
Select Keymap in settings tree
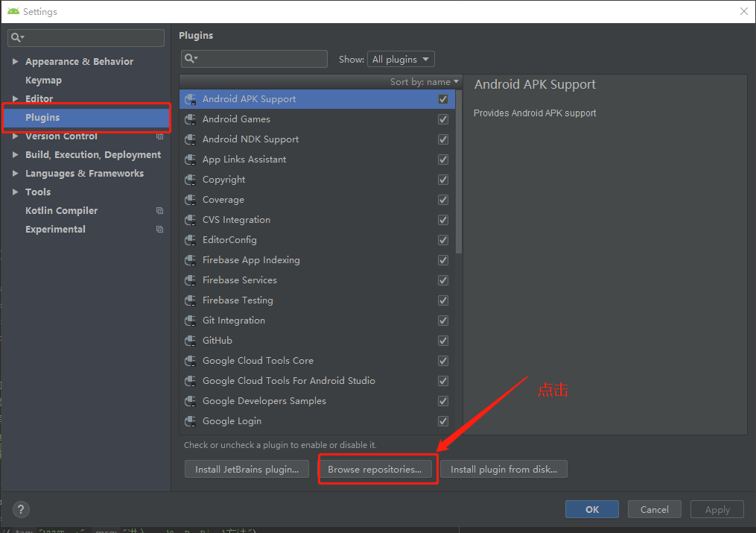point(43,80)
